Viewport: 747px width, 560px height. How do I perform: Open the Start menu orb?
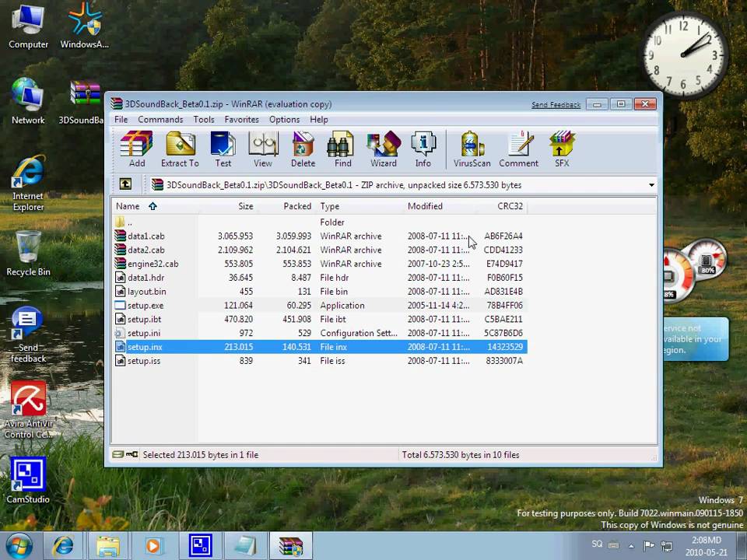click(19, 546)
